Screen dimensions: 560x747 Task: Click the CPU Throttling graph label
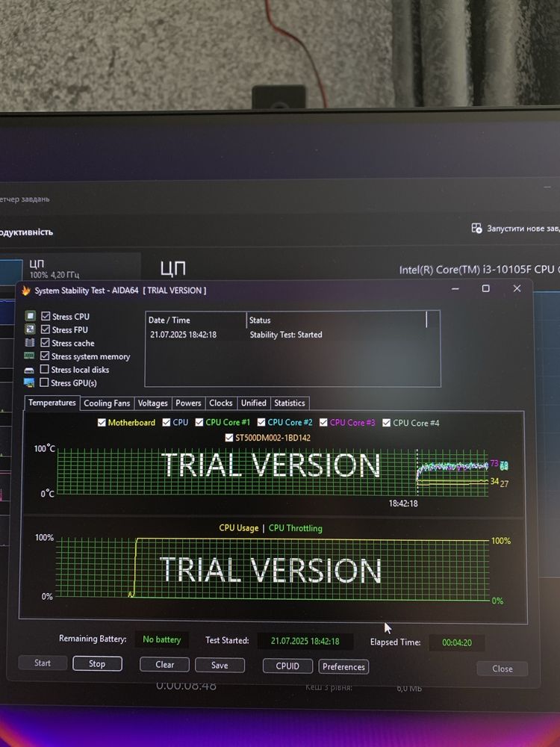tap(295, 528)
